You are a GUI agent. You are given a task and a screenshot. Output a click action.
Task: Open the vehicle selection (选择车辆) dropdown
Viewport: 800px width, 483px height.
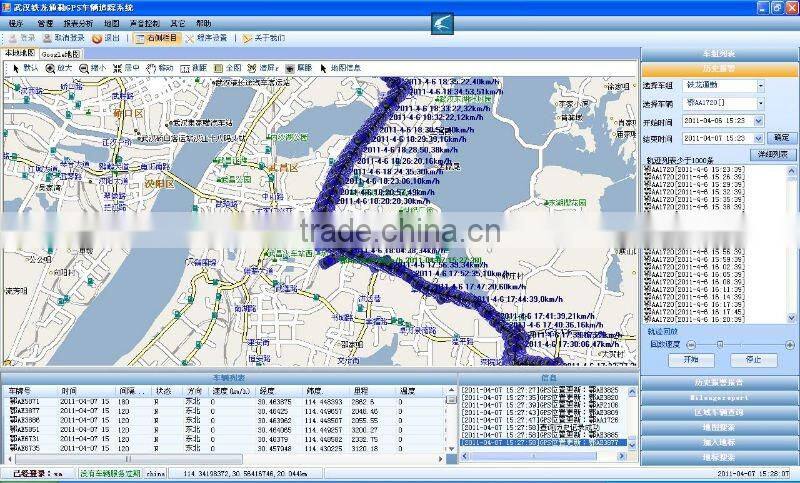click(x=761, y=104)
